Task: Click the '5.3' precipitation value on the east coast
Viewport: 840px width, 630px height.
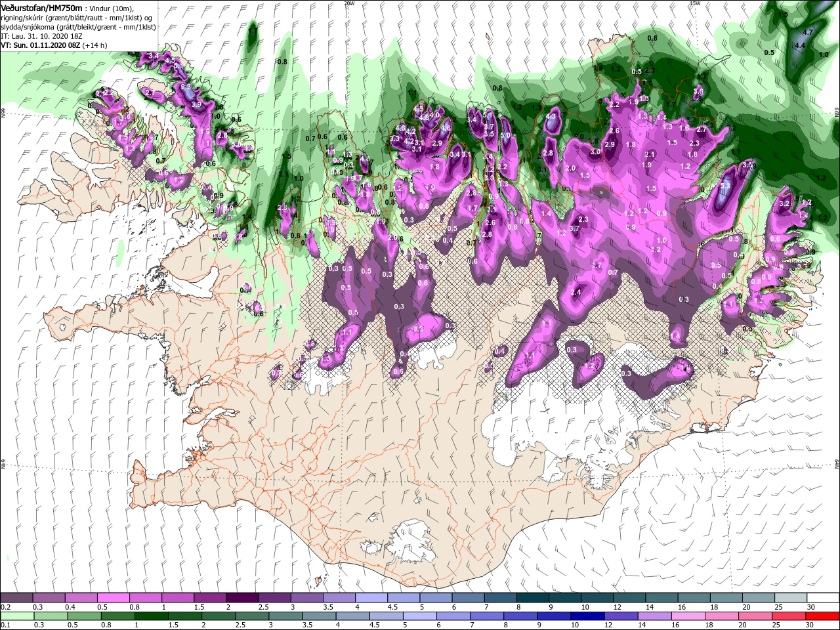Action: point(724,186)
